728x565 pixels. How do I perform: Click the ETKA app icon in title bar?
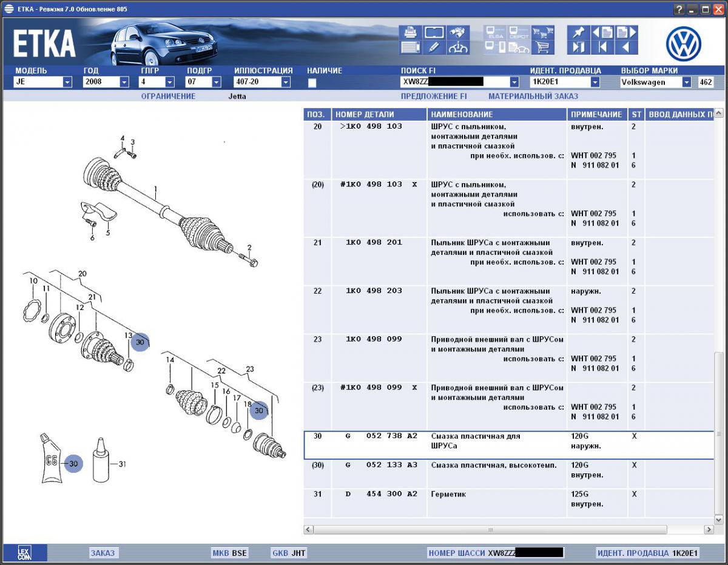click(x=8, y=9)
